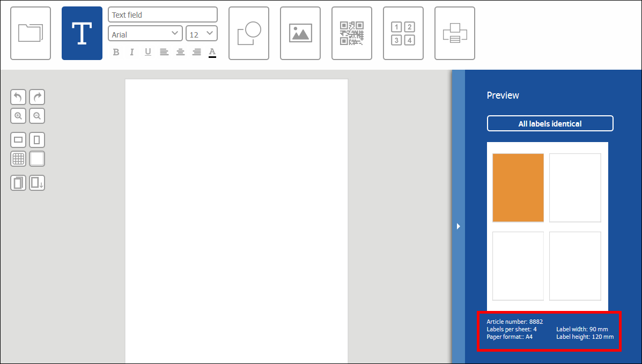This screenshot has height=364, width=642.
Task: Open the numbering tool
Action: (x=403, y=33)
